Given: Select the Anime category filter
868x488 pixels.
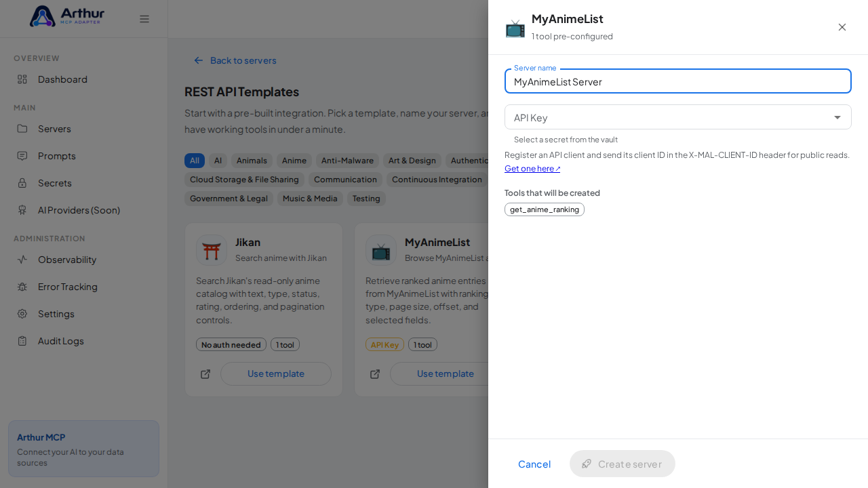Looking at the screenshot, I should [x=294, y=161].
